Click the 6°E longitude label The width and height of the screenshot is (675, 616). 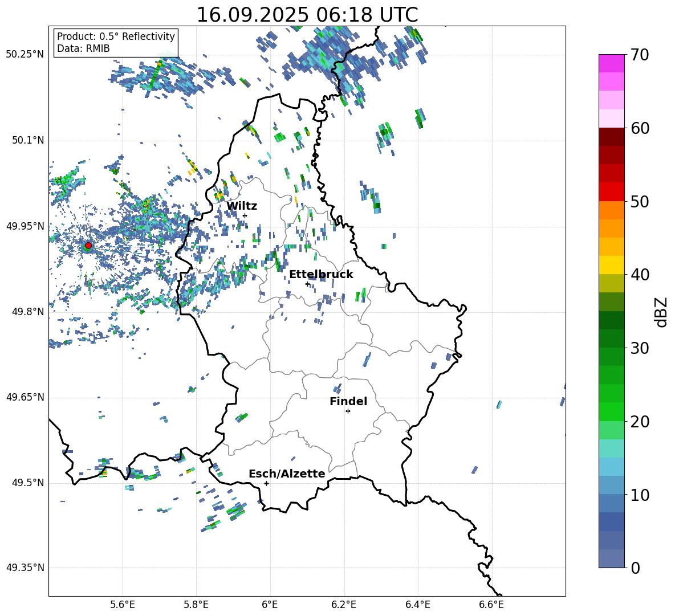pos(270,605)
